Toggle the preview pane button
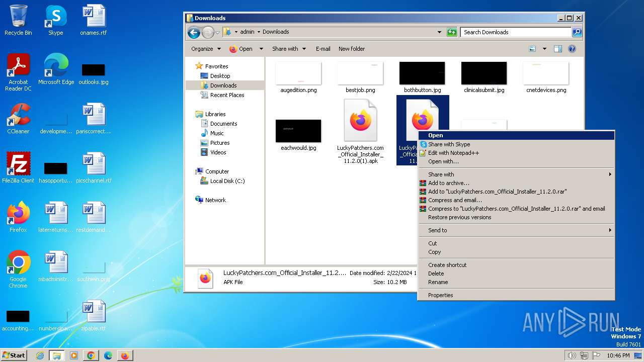This screenshot has width=644, height=362. (x=557, y=49)
